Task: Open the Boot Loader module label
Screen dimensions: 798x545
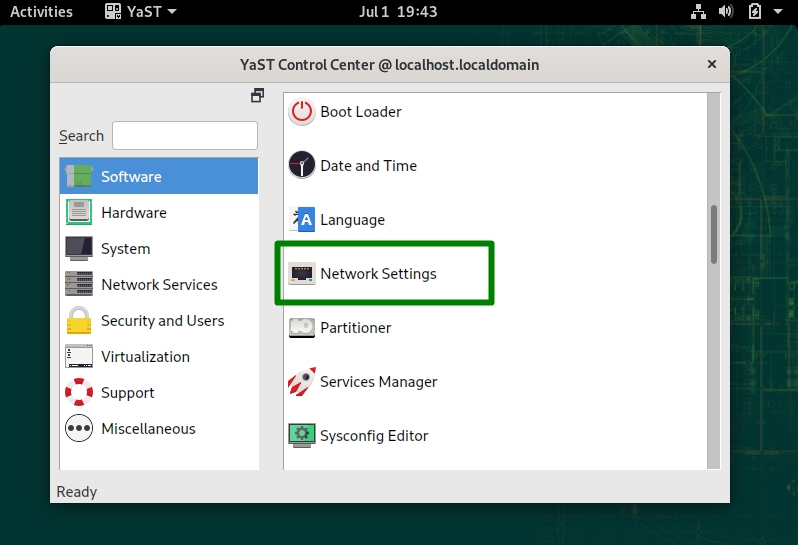Action: [361, 111]
